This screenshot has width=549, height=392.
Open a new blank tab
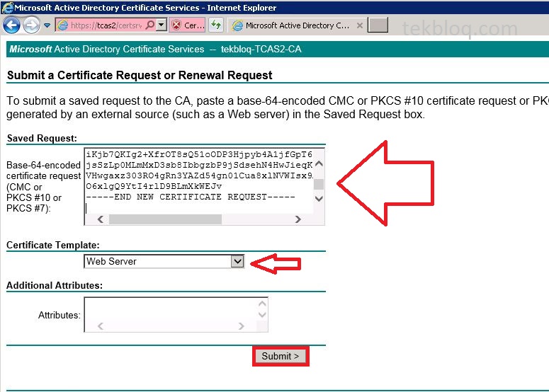378,25
